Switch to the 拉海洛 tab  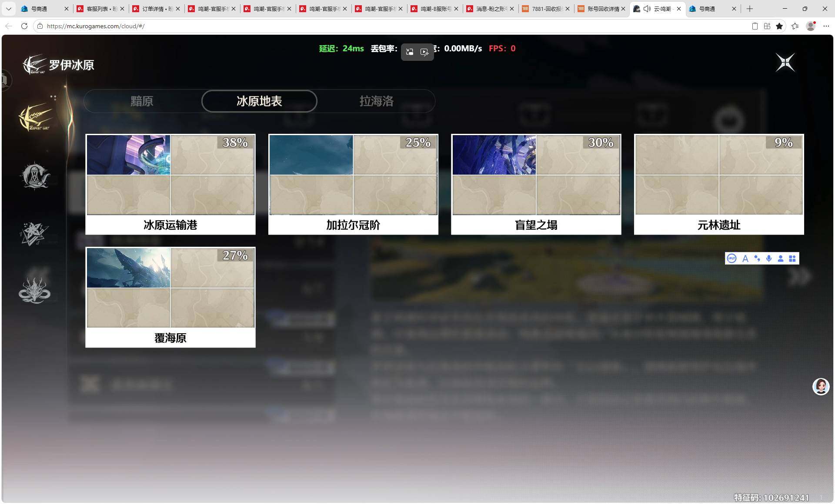[x=376, y=101]
